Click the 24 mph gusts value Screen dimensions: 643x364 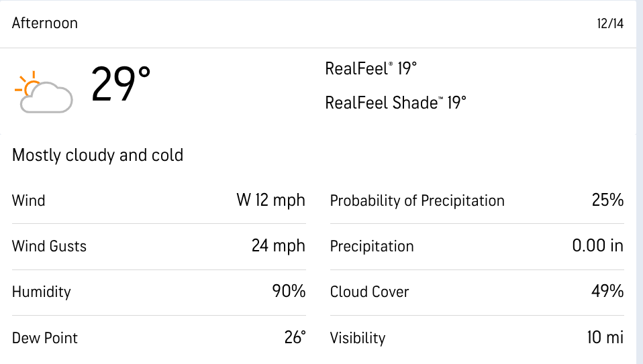click(x=278, y=245)
